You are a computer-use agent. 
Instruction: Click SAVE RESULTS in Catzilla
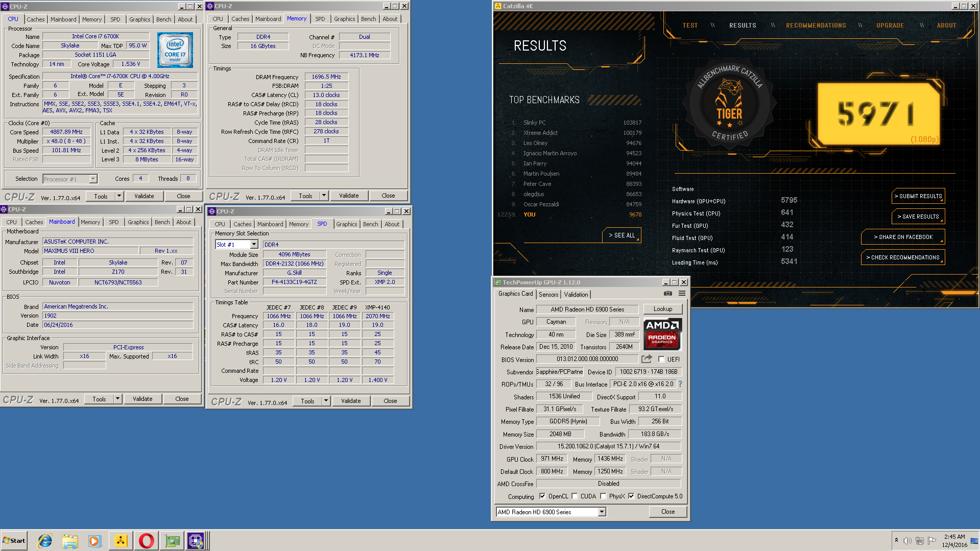coord(918,217)
